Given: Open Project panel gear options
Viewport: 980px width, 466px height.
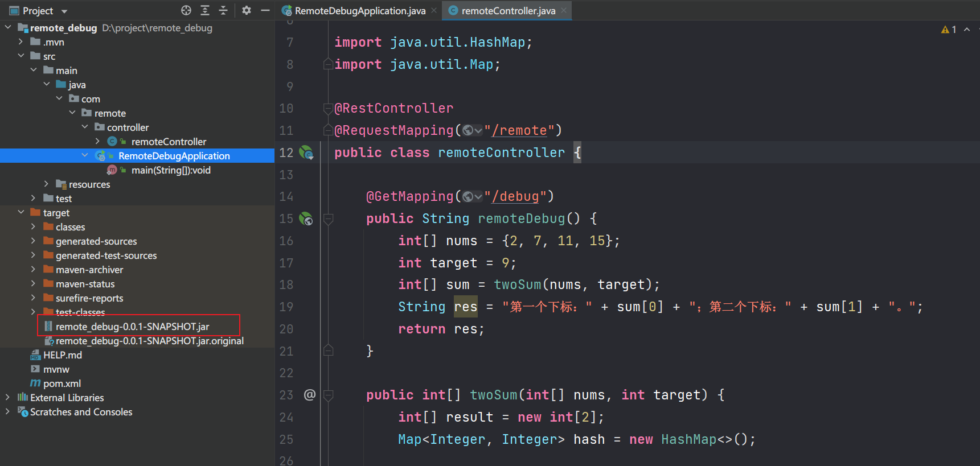Looking at the screenshot, I should pyautogui.click(x=247, y=10).
